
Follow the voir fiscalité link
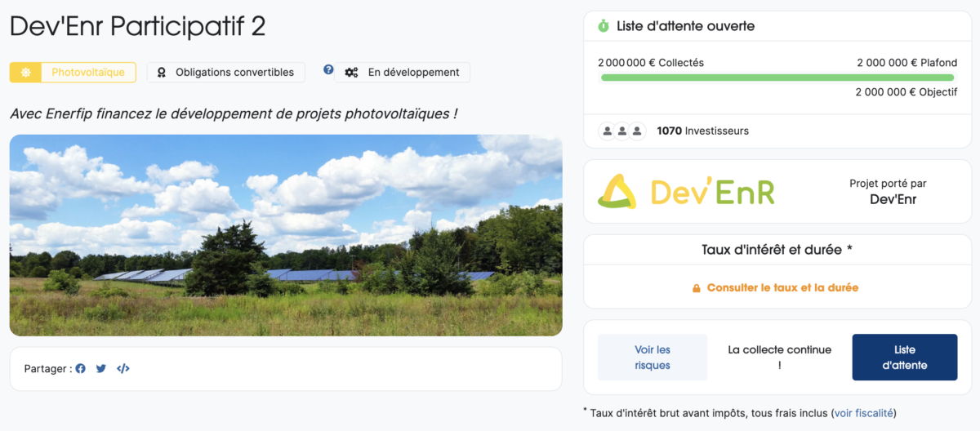click(864, 413)
